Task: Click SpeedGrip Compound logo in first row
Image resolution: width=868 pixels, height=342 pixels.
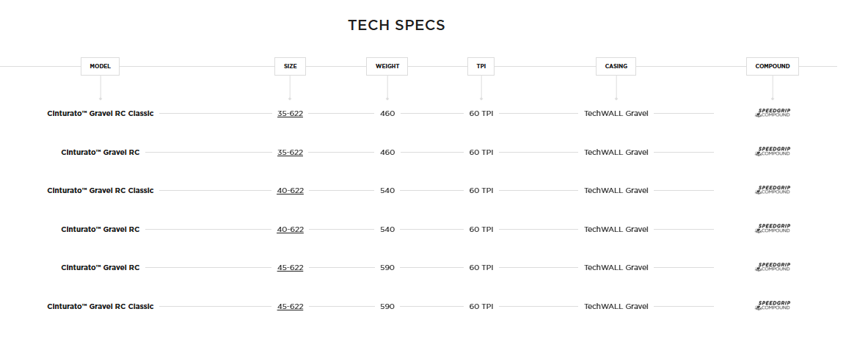Action: (x=773, y=113)
